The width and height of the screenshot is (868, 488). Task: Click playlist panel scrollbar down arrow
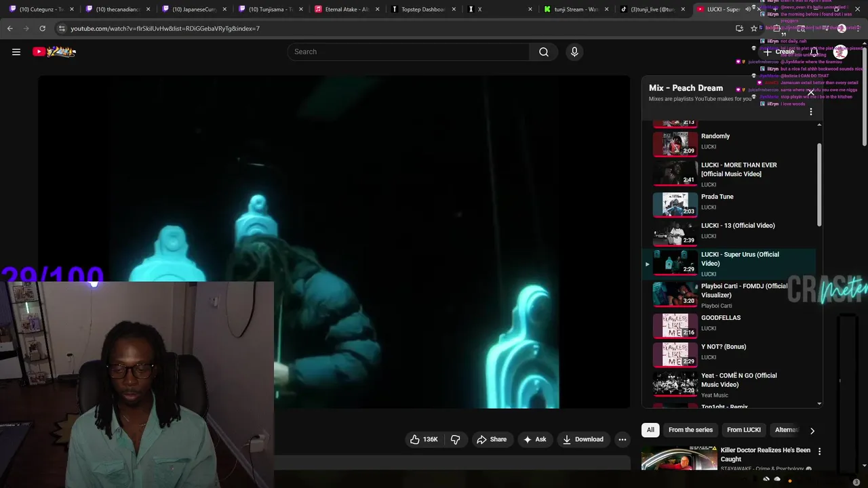pyautogui.click(x=819, y=404)
